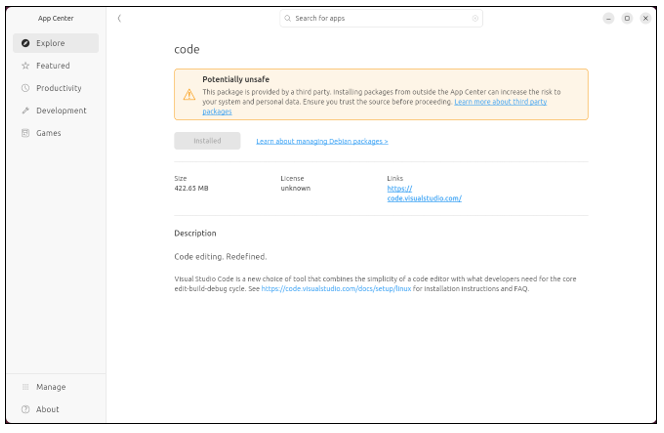Viewport: 664px width, 433px height.
Task: Click the Explore compass icon
Action: coord(25,43)
